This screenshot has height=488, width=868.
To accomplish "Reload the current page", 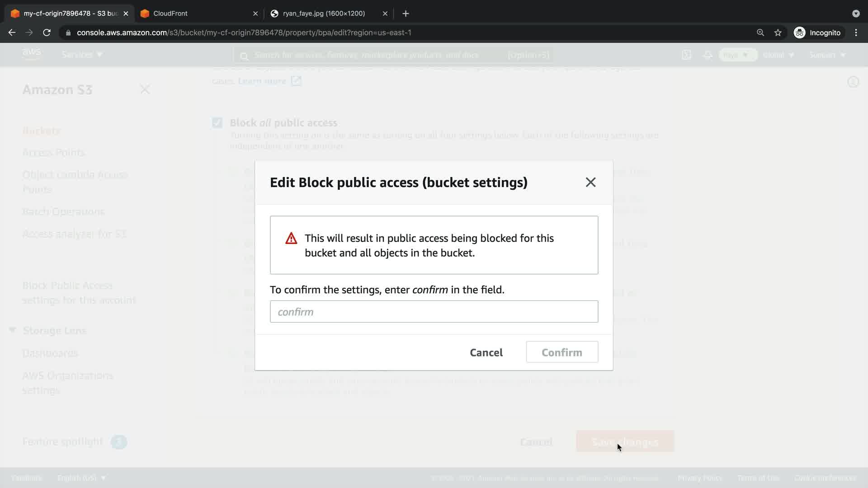I will (x=47, y=33).
